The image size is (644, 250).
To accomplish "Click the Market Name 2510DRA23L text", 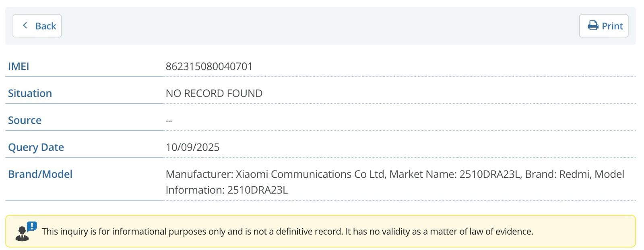I will pos(455,174).
